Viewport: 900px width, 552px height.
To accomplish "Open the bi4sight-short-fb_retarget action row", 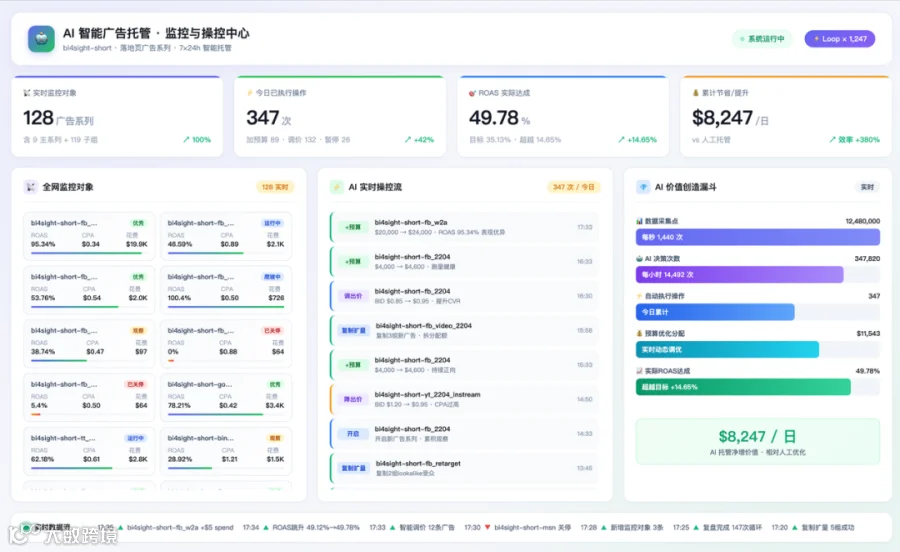I will 464,468.
